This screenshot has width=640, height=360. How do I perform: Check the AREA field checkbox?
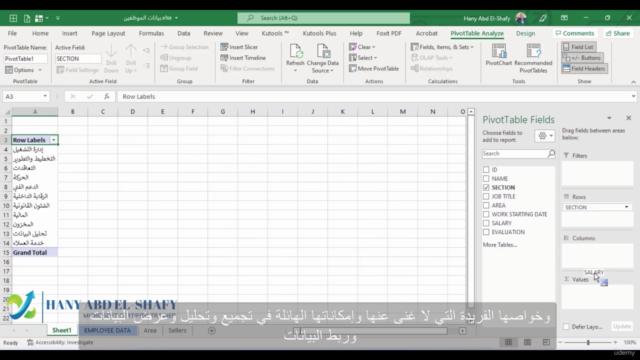click(x=486, y=205)
